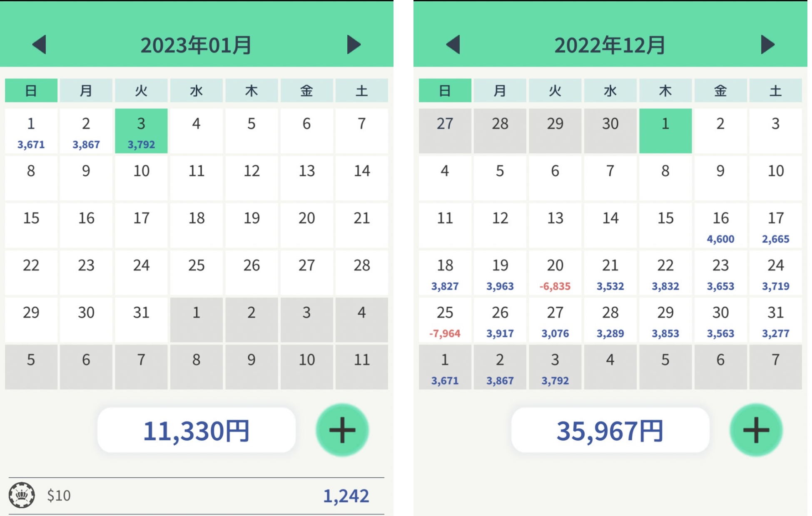The width and height of the screenshot is (812, 516).
Task: Select the 土 header in December calendar
Action: click(x=775, y=90)
